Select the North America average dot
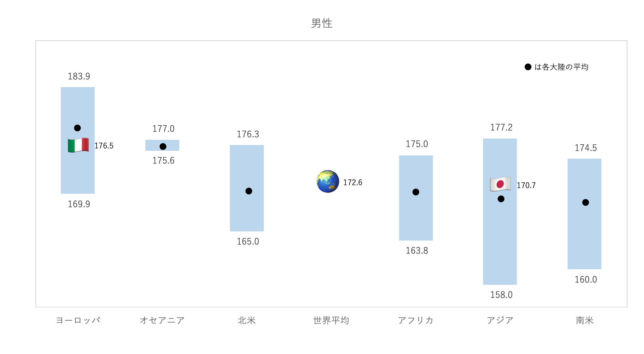The height and width of the screenshot is (354, 644). (249, 191)
